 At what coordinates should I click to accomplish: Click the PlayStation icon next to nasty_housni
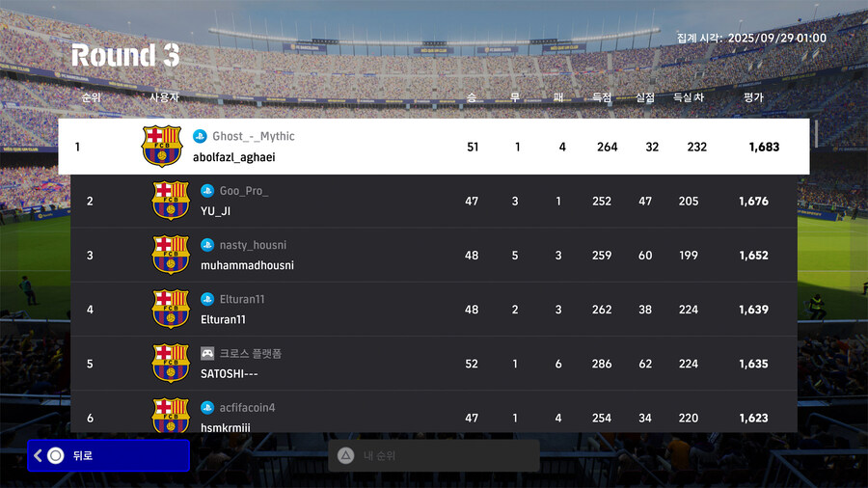coord(207,245)
